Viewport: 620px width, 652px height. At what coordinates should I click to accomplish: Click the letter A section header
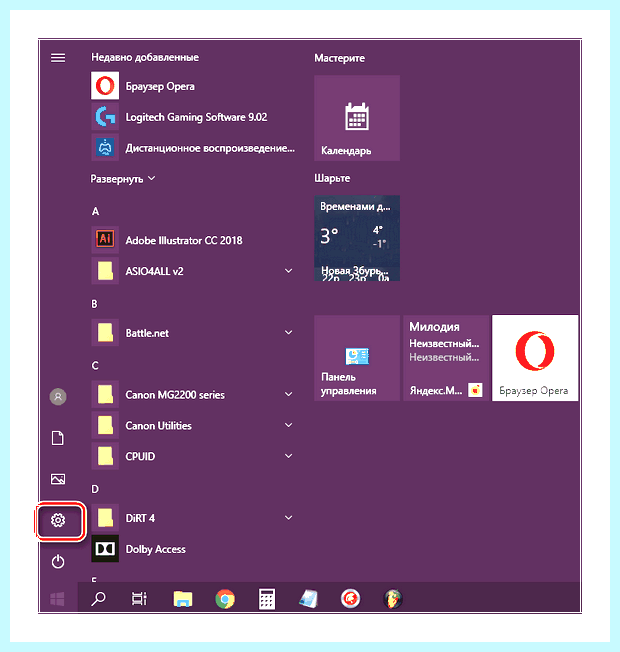point(95,212)
